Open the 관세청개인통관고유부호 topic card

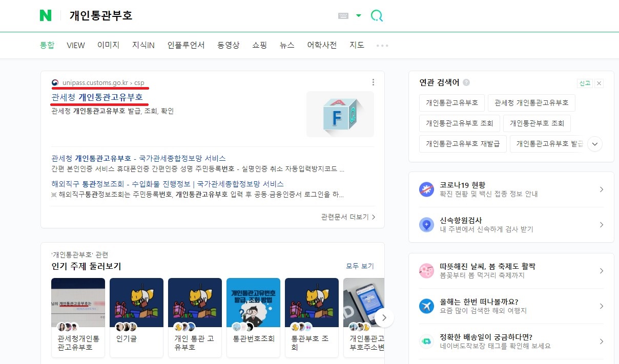click(78, 317)
